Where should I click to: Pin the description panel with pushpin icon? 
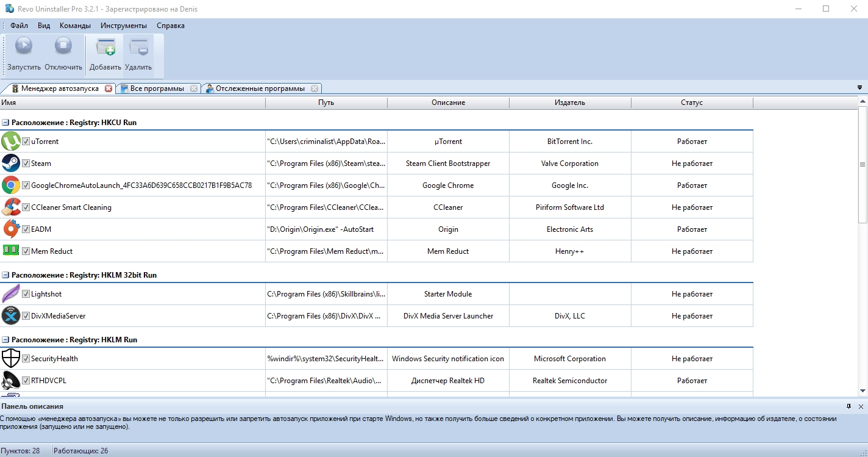[848, 406]
